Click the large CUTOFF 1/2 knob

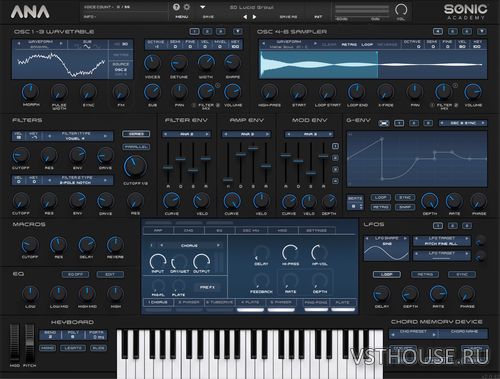pos(135,166)
